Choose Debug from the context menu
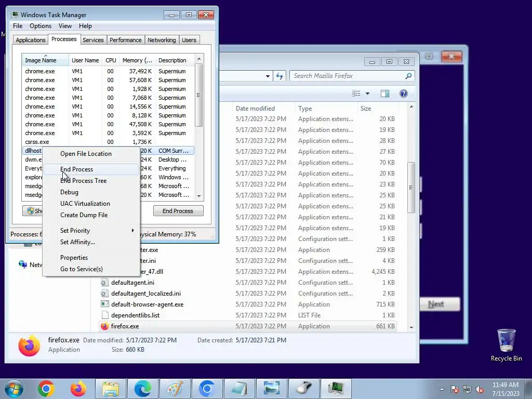Image resolution: width=532 pixels, height=399 pixels. [x=91, y=192]
